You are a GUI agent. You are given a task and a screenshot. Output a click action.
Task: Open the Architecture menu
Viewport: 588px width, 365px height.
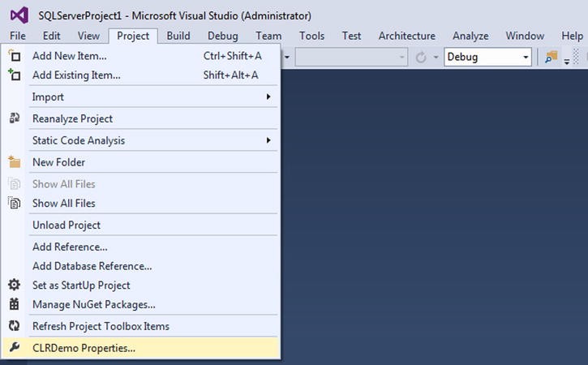(x=407, y=36)
